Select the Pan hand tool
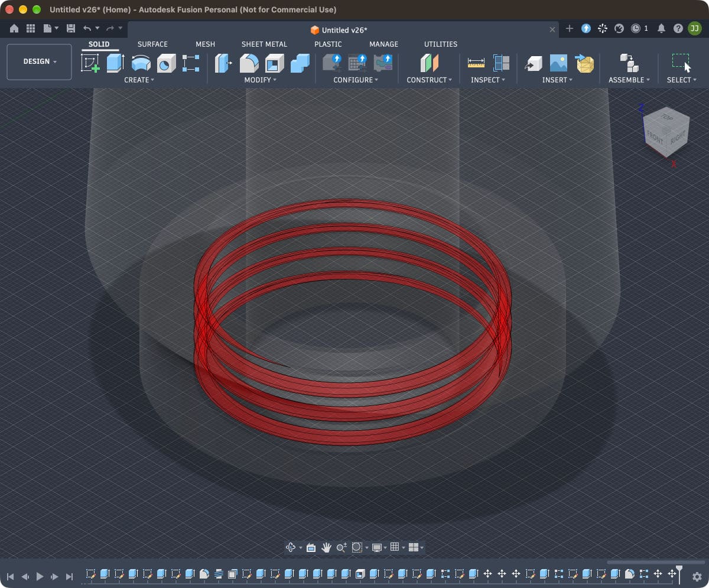The height and width of the screenshot is (588, 709). coord(326,548)
